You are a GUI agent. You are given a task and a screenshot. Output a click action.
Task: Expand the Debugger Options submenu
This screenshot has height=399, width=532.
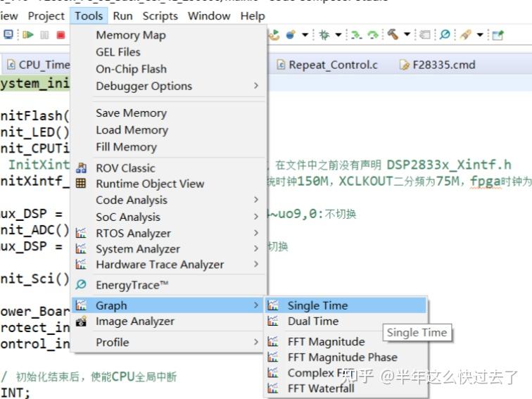pyautogui.click(x=256, y=86)
